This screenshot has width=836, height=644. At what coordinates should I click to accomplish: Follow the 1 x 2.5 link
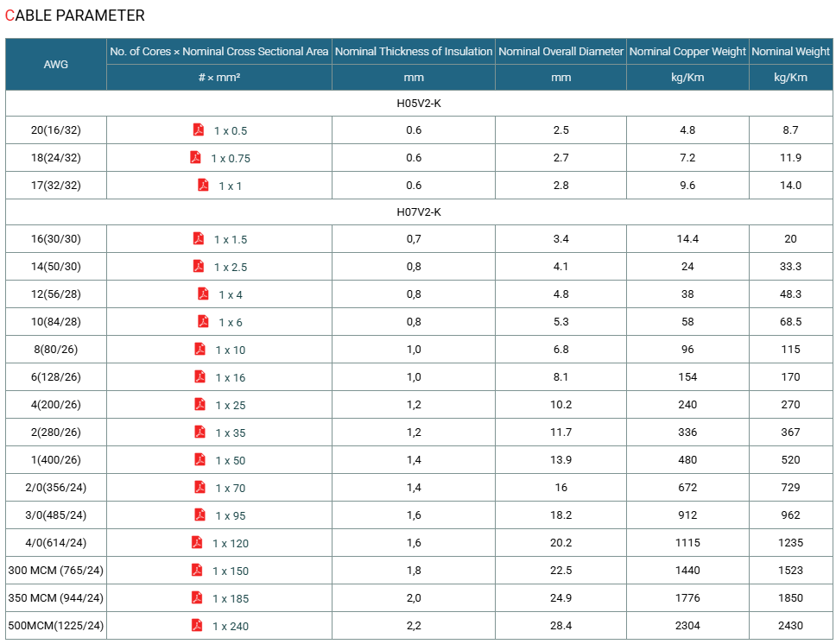(x=231, y=267)
